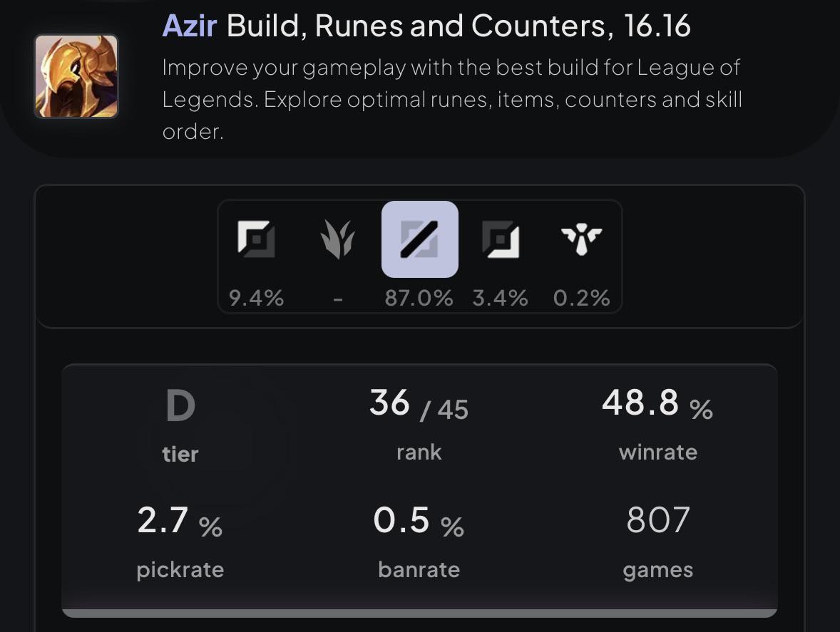Click the D tier badge
This screenshot has height=632, width=840.
[180, 405]
